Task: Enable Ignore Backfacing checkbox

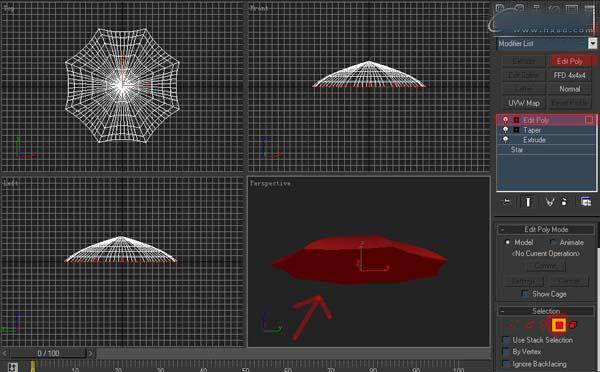Action: tap(506, 364)
